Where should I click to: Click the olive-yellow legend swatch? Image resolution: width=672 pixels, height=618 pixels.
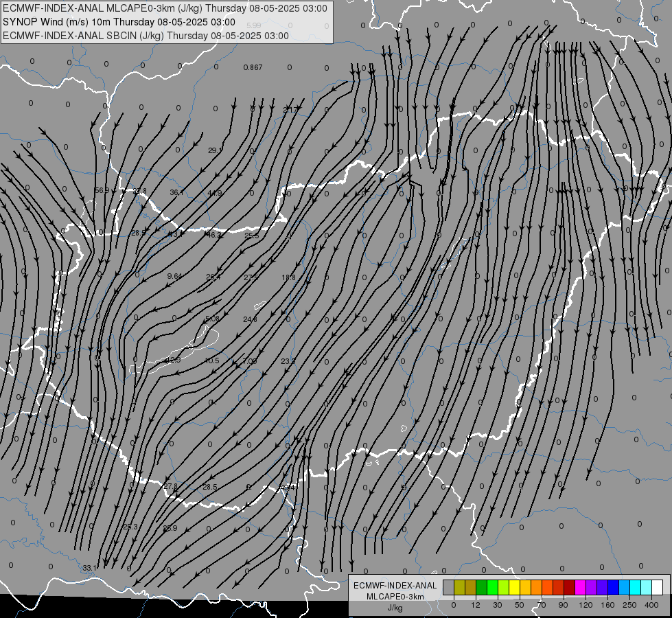[x=459, y=587]
